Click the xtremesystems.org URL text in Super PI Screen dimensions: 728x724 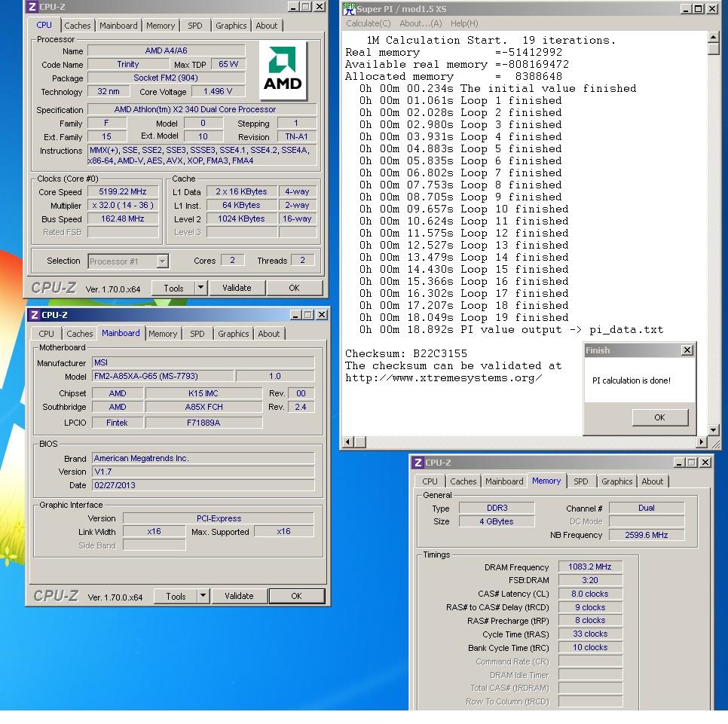tap(443, 377)
